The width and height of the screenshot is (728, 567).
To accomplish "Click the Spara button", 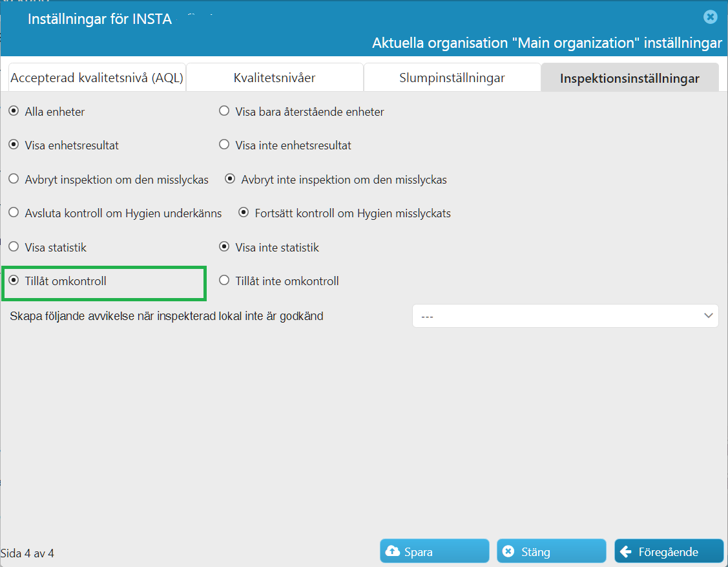I will tap(435, 551).
